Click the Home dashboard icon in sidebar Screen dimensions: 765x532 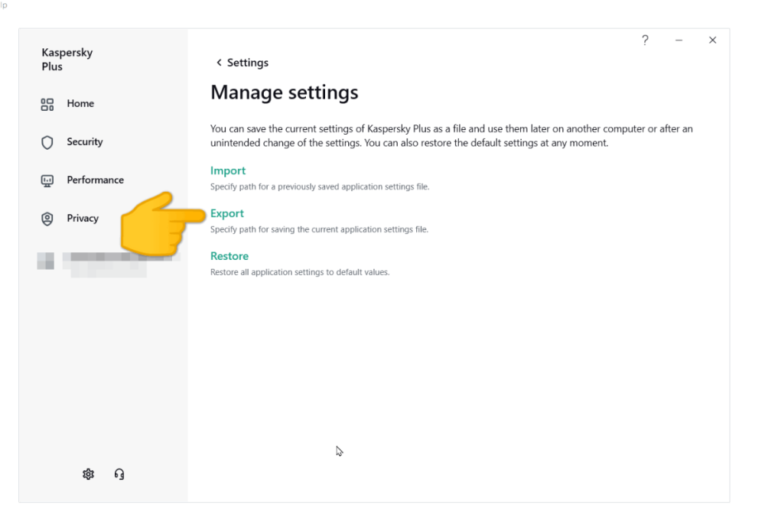(x=47, y=104)
